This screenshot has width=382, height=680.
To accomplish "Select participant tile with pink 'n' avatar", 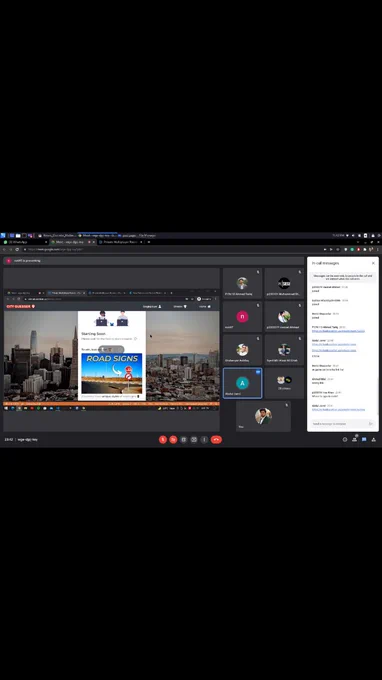I will coord(242,317).
